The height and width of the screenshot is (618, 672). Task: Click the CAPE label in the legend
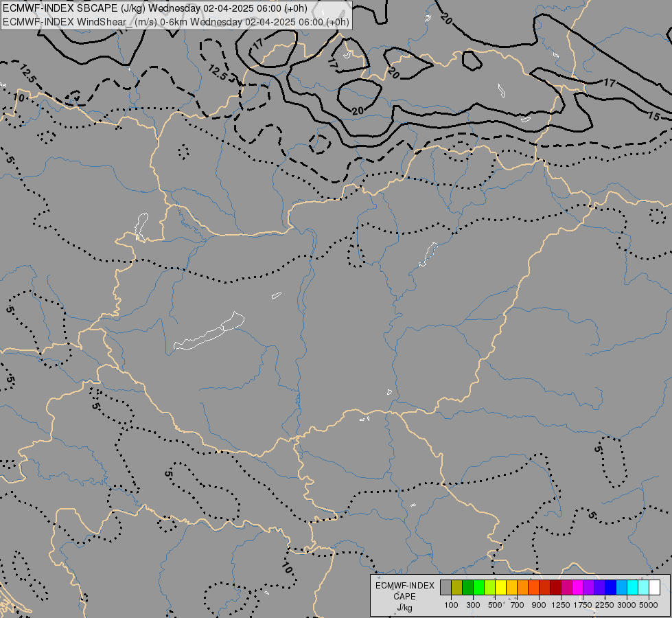404,597
